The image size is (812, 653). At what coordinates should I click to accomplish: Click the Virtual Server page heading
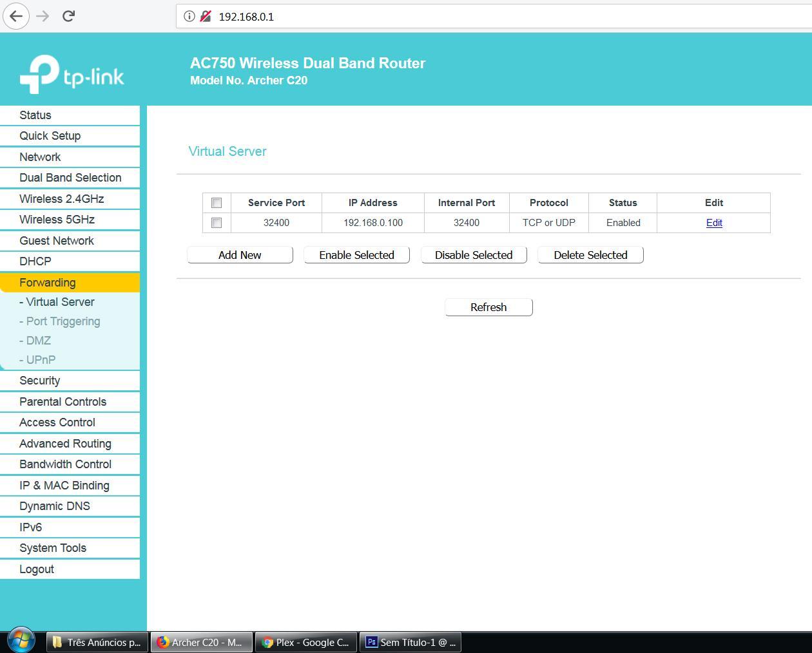[x=227, y=151]
